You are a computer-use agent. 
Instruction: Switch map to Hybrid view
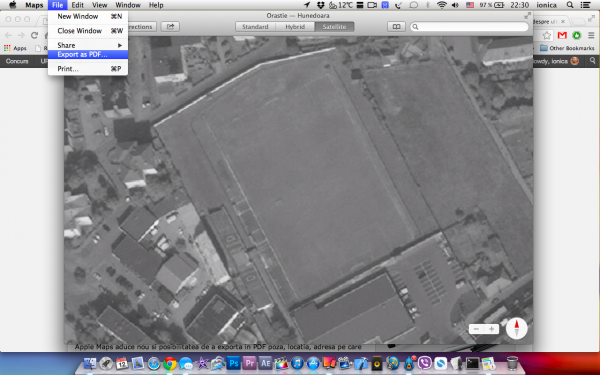coord(295,27)
